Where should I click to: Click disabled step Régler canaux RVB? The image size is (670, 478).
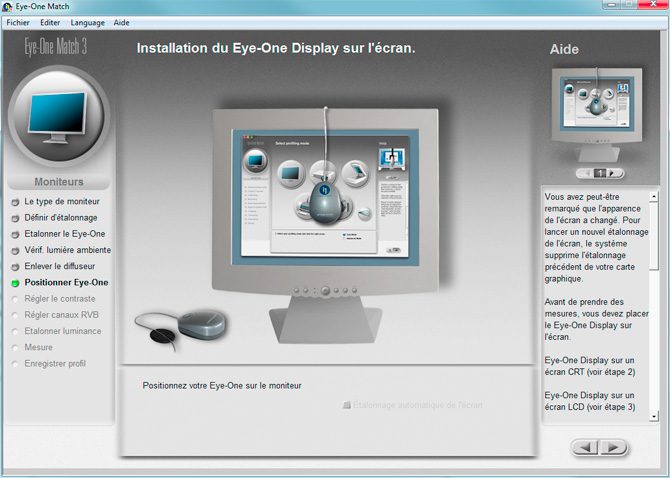pyautogui.click(x=62, y=315)
